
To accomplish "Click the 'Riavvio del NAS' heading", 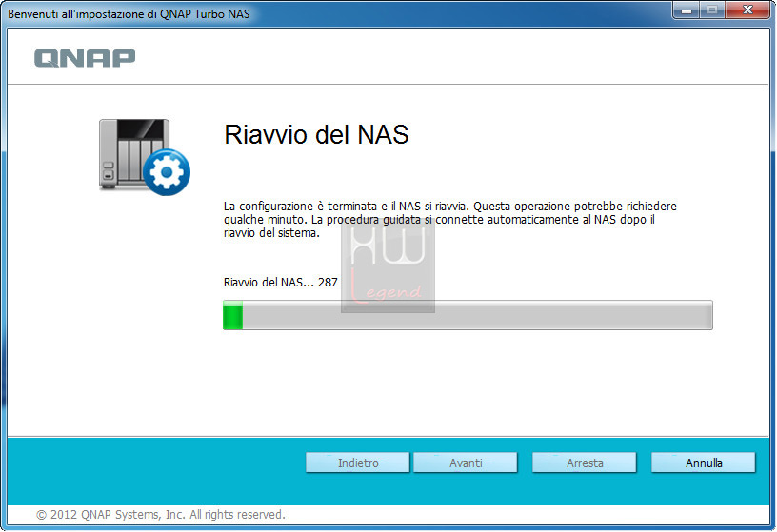I will (316, 134).
